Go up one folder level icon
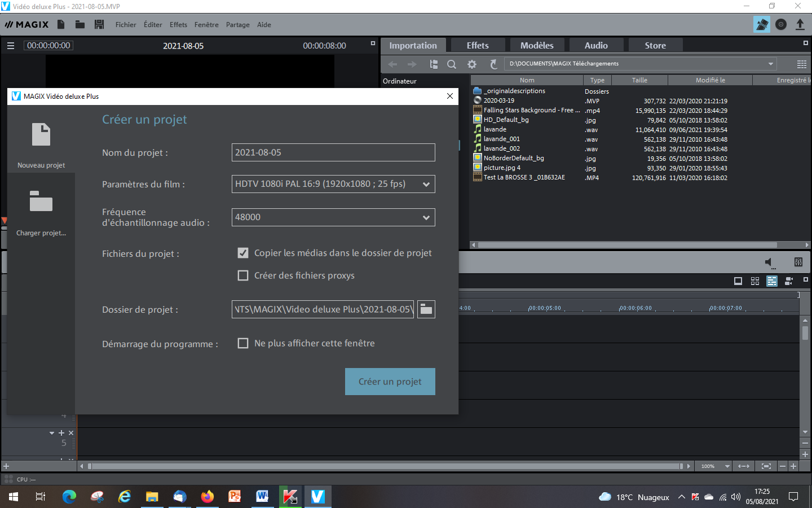812x508 pixels. (x=434, y=64)
